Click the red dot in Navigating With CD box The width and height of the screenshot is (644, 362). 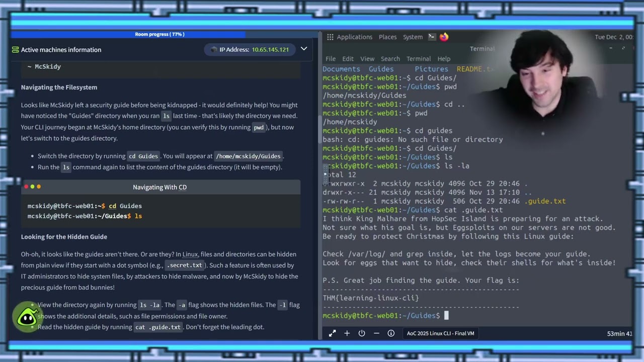[x=27, y=187]
